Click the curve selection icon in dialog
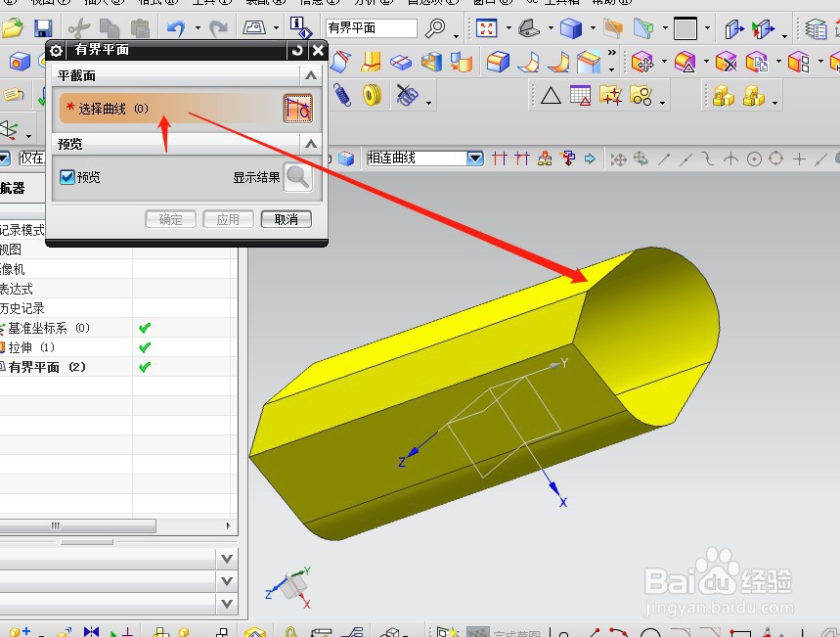Image resolution: width=840 pixels, height=637 pixels. tap(297, 109)
